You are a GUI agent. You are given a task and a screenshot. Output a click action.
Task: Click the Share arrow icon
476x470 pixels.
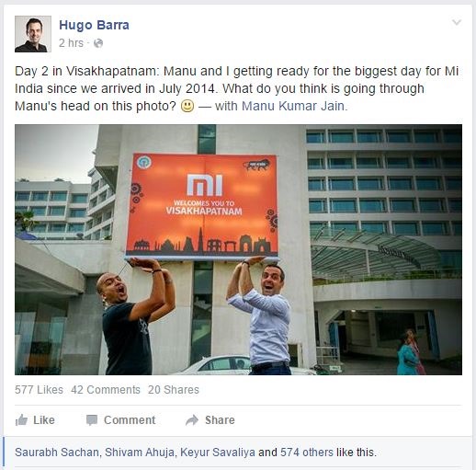tap(192, 420)
